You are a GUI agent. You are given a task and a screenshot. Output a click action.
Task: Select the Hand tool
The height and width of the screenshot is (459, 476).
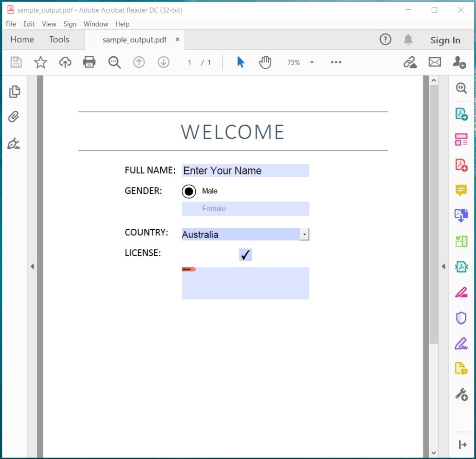click(265, 61)
